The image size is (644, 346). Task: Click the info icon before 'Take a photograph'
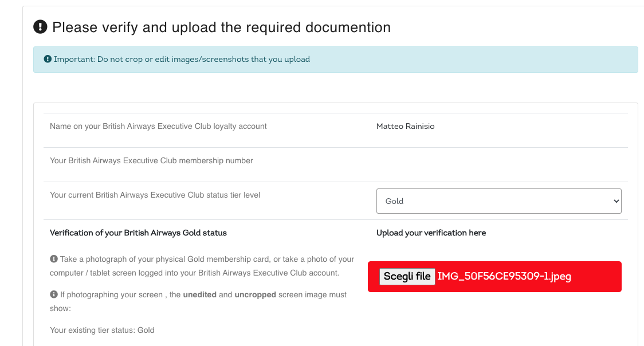pyautogui.click(x=54, y=258)
